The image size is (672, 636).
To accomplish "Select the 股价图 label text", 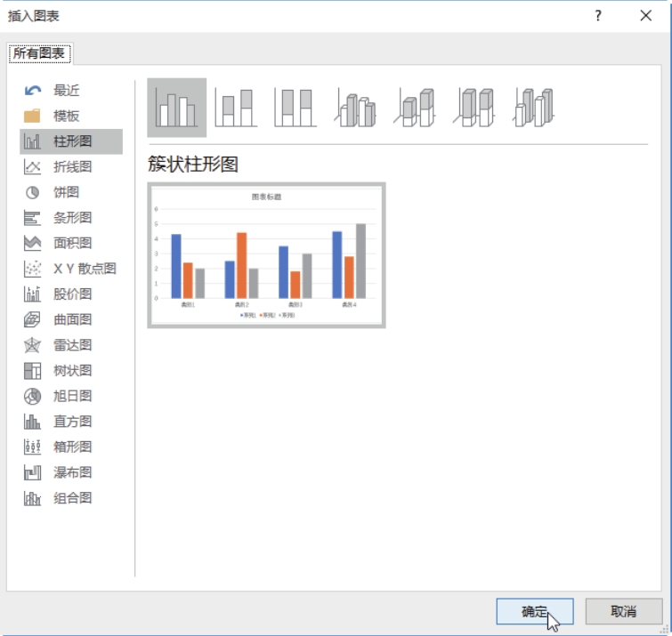I will point(72,294).
